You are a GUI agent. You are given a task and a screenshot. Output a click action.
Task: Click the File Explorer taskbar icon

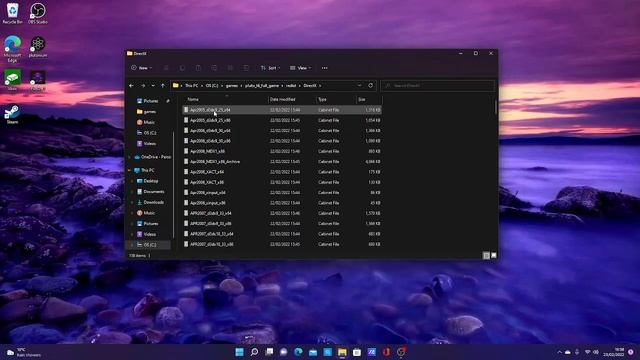(342, 352)
